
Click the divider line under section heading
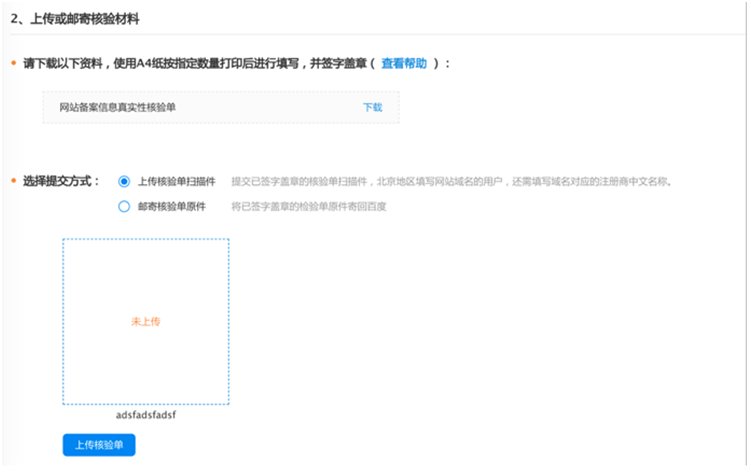[377, 34]
